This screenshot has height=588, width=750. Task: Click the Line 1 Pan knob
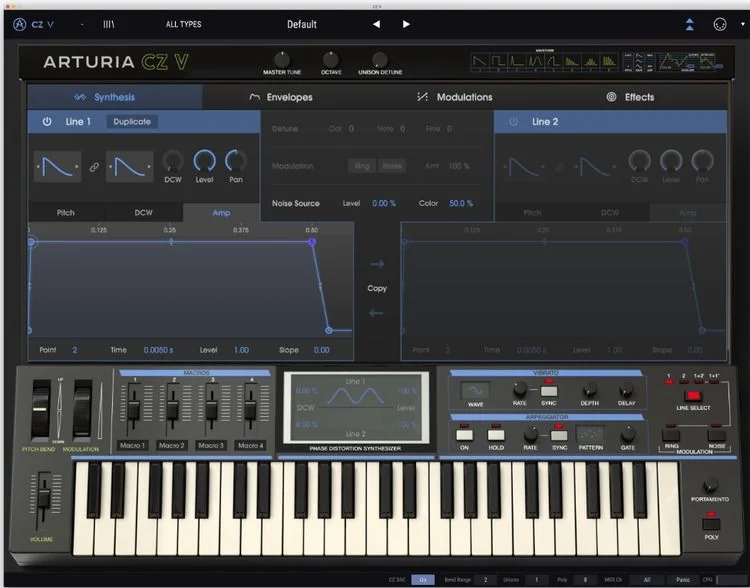(236, 161)
